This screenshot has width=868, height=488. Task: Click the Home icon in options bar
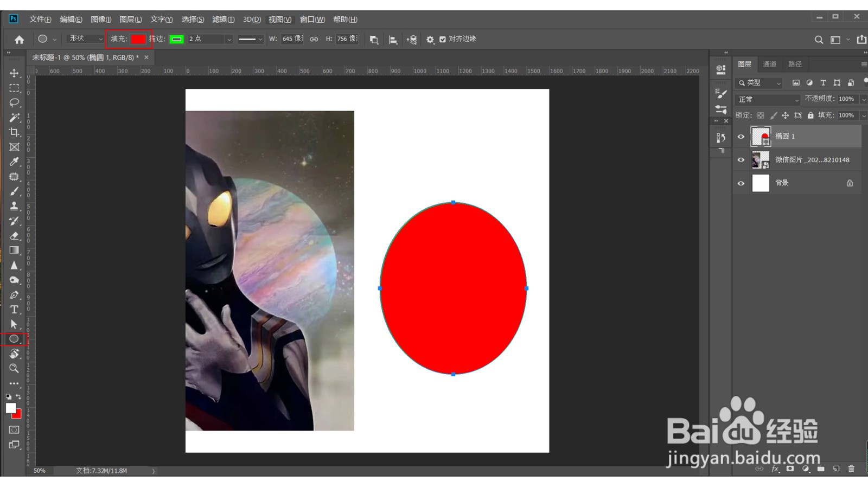(x=19, y=40)
